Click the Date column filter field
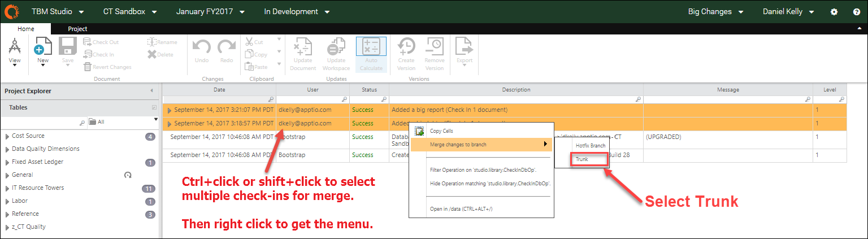This screenshot has width=868, height=239. (x=219, y=99)
